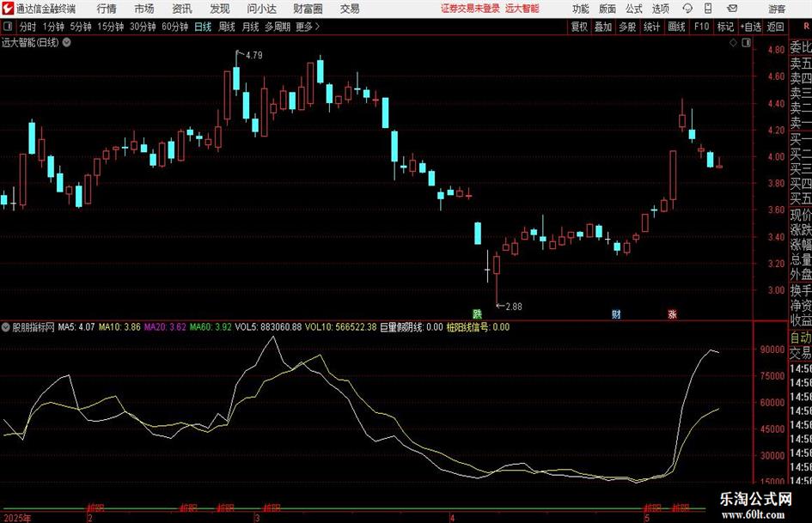
Task: Select the 日线 period tab
Action: (x=203, y=27)
